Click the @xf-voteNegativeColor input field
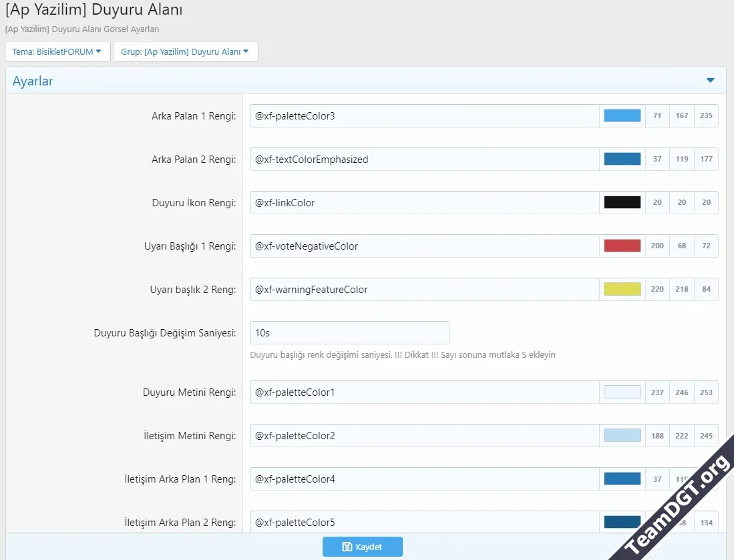 (424, 246)
